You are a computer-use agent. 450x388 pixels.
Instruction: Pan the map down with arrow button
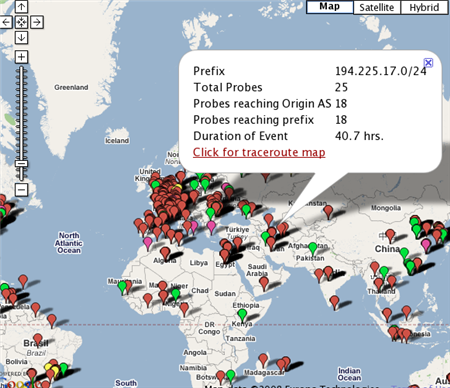[x=21, y=37]
